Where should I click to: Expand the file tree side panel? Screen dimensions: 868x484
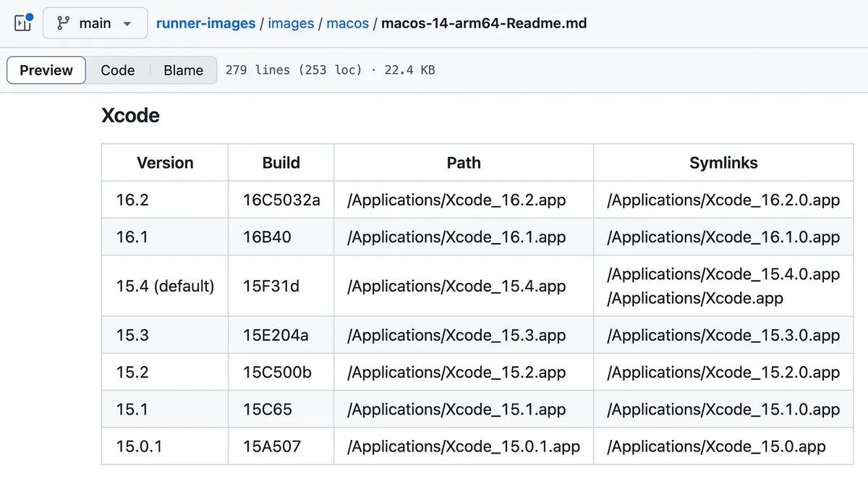(x=23, y=23)
